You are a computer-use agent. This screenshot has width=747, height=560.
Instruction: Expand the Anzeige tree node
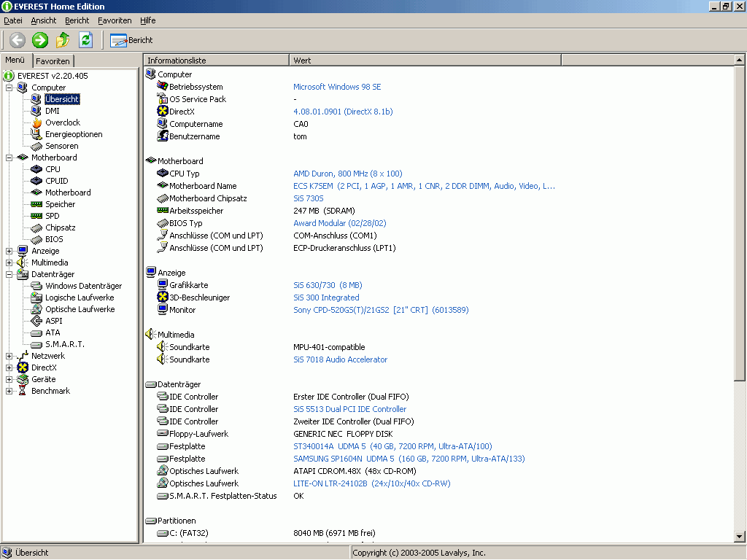pyautogui.click(x=9, y=251)
